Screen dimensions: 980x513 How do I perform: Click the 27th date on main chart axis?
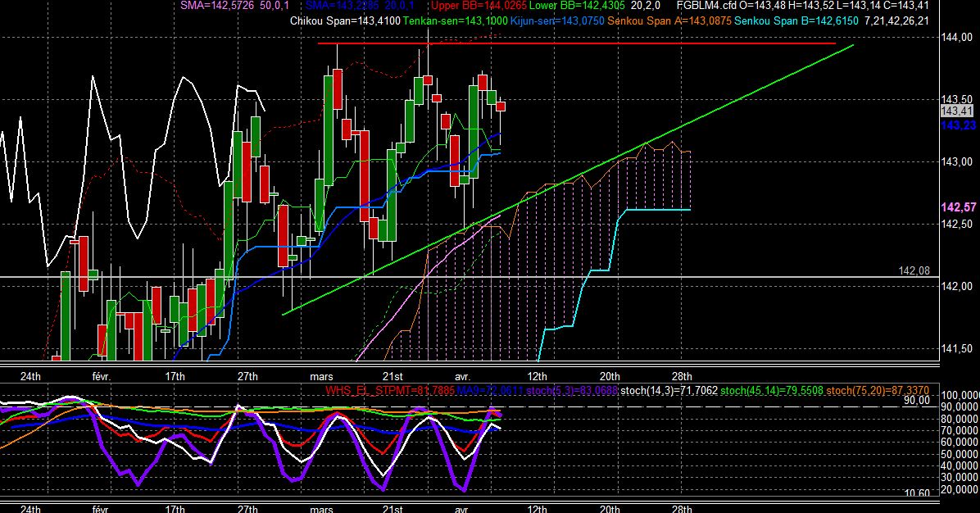(x=247, y=376)
